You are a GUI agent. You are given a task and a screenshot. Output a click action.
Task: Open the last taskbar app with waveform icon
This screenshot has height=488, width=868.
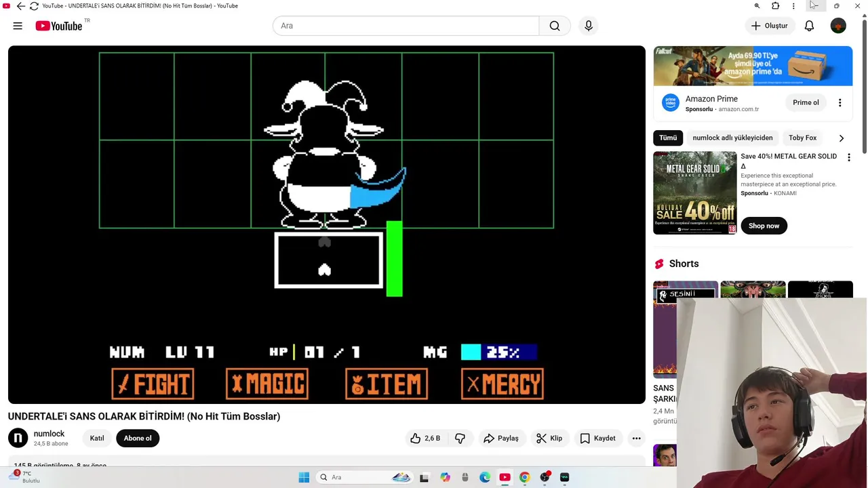(564, 477)
